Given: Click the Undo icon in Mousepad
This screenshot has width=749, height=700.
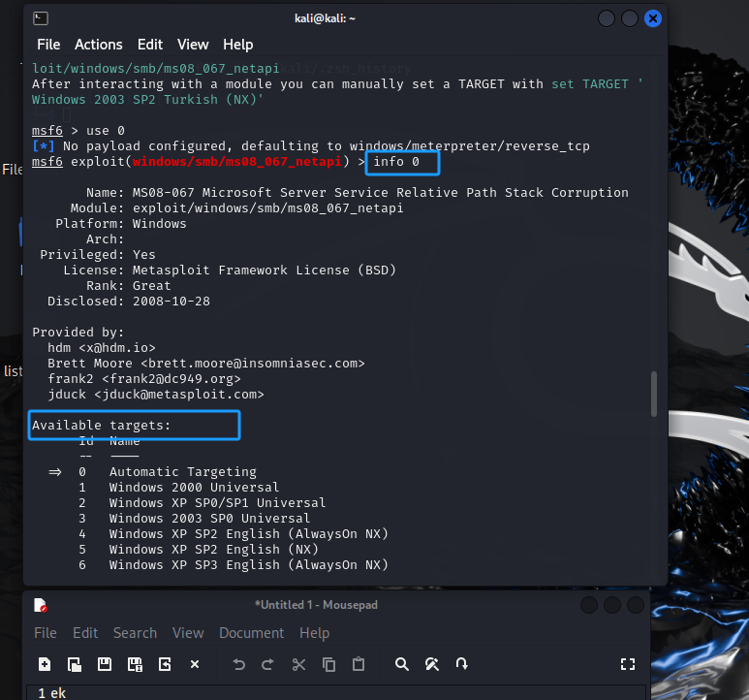Looking at the screenshot, I should (238, 664).
